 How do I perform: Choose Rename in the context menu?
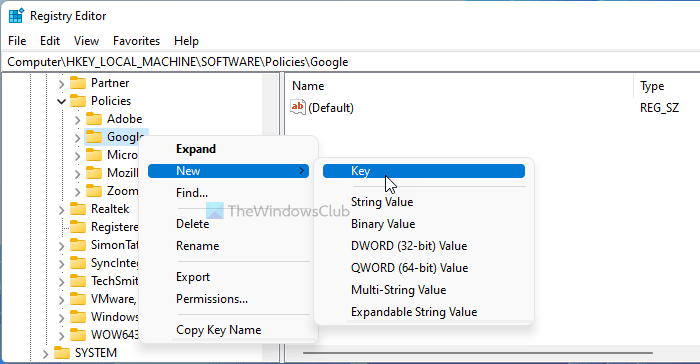(229, 246)
